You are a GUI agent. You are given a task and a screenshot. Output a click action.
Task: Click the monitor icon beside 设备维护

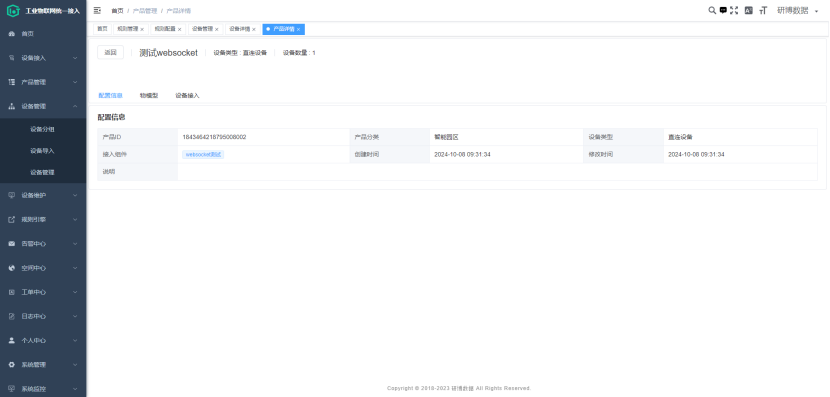coord(12,195)
